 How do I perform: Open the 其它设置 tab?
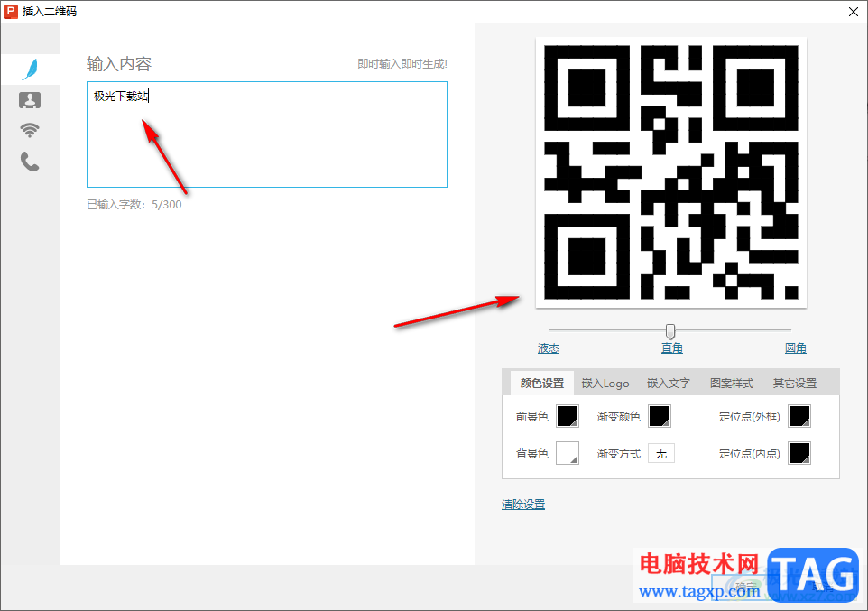click(x=795, y=384)
